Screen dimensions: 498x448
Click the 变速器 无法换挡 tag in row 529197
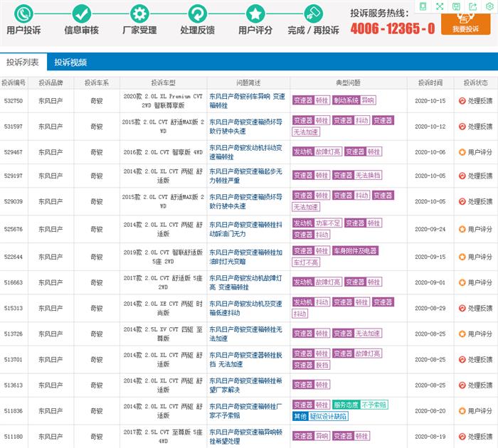coord(357,175)
